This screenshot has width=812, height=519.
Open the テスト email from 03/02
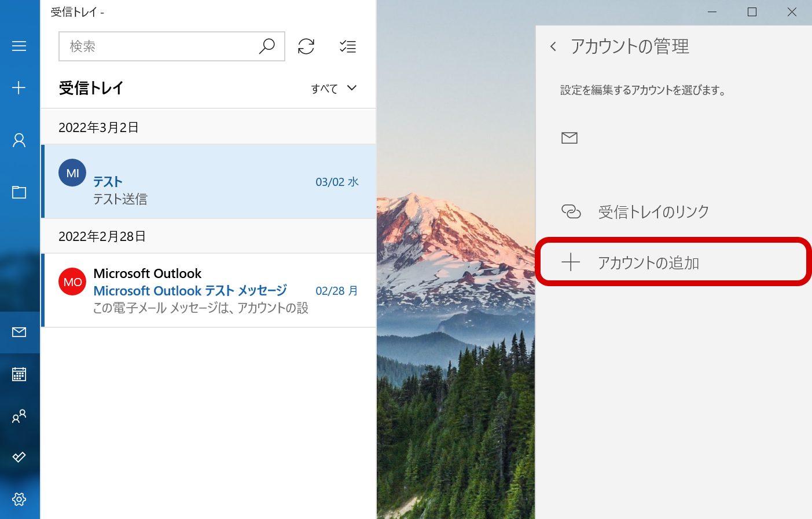pyautogui.click(x=208, y=182)
